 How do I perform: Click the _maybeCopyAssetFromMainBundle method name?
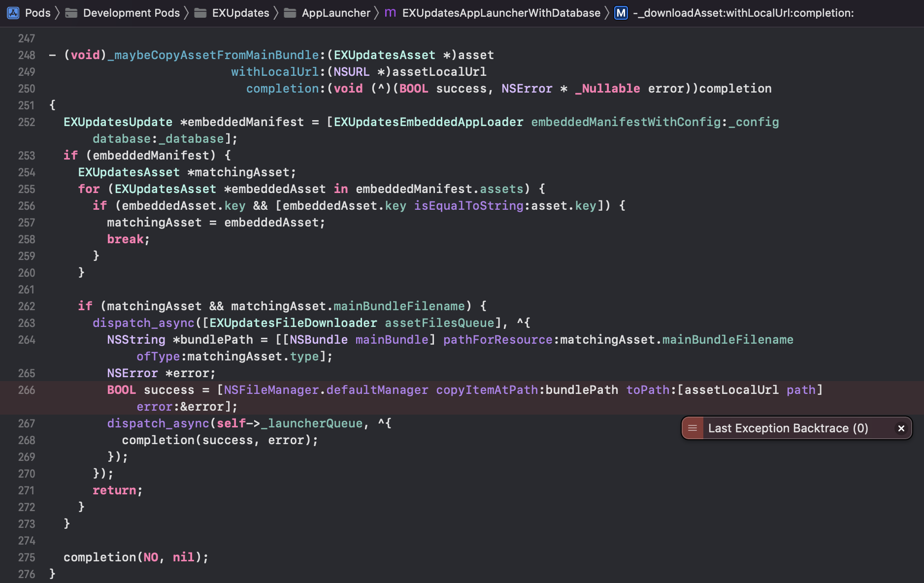[213, 55]
